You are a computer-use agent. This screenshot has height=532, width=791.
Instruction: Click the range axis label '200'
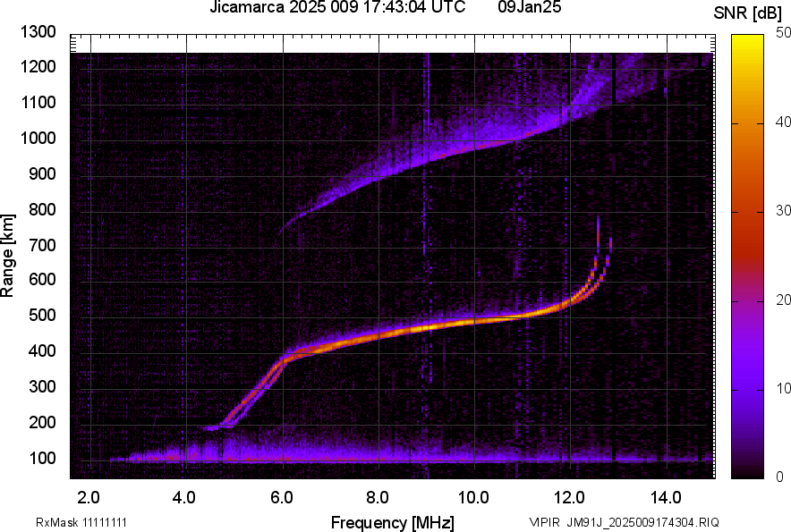(x=42, y=423)
